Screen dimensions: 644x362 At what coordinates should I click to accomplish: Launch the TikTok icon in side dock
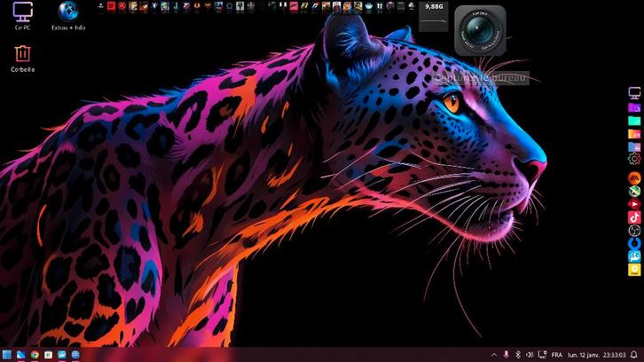pos(634,216)
